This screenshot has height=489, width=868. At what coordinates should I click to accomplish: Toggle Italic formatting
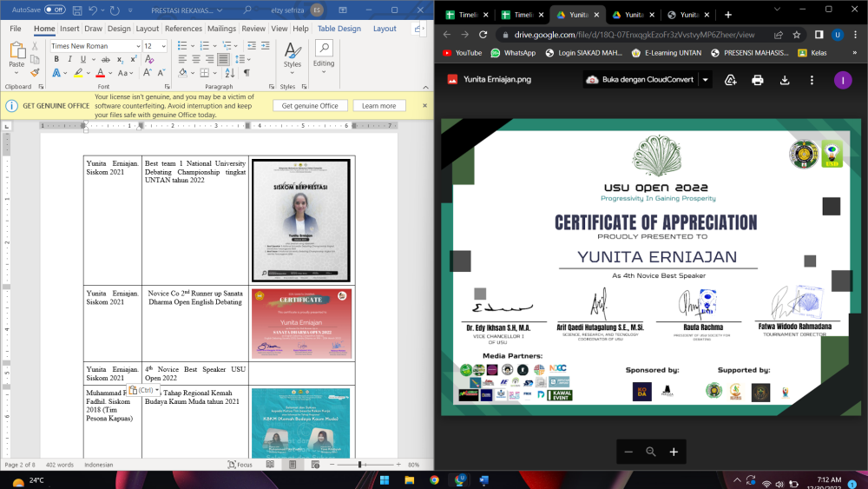pos(69,59)
